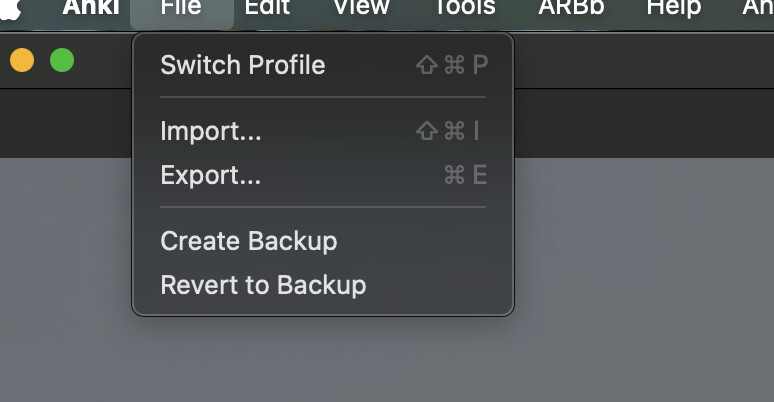Click the yellow minimize window button
The image size is (774, 402).
pyautogui.click(x=22, y=60)
